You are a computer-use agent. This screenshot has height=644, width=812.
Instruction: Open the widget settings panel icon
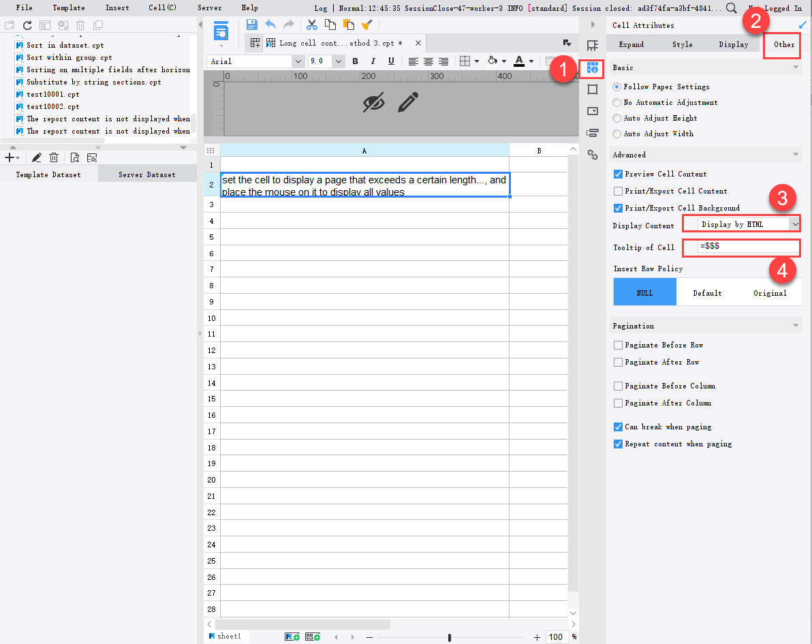click(593, 111)
